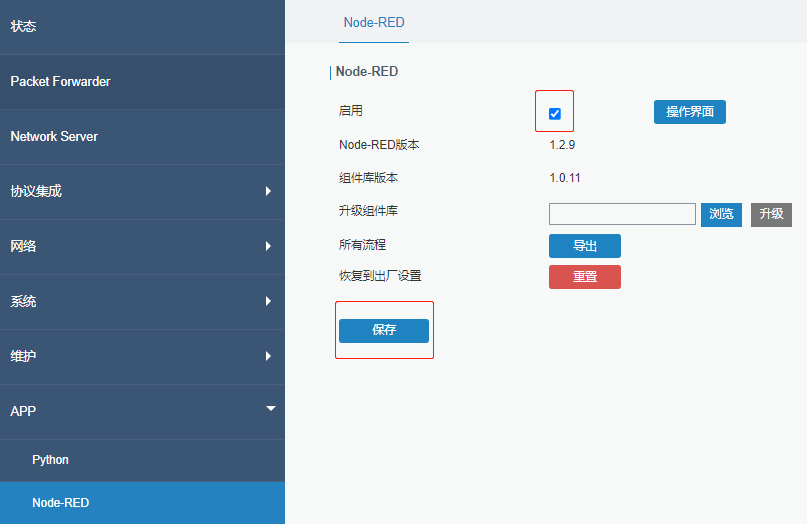Expand the 网络 network menu arrow
807x524 pixels.
(268, 246)
